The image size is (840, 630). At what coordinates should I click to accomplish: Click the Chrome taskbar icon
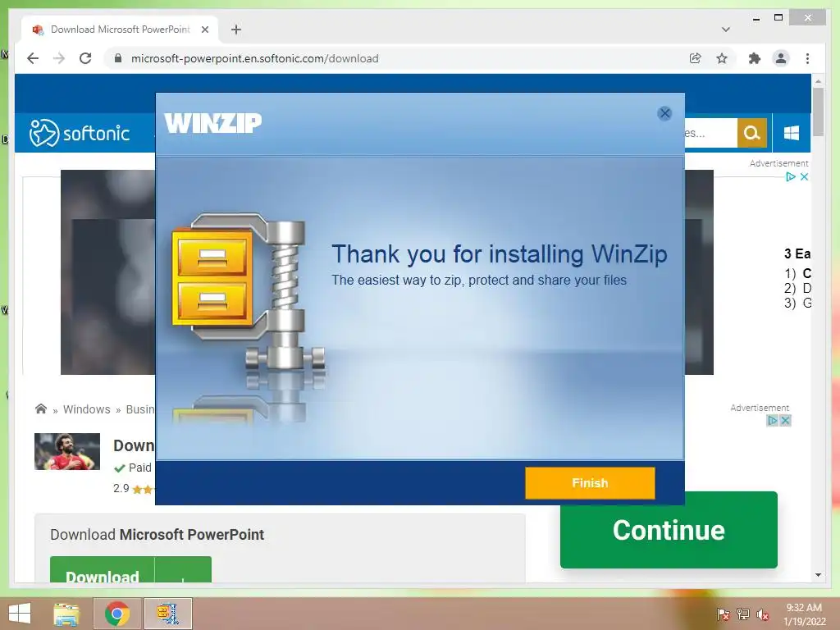click(x=117, y=614)
